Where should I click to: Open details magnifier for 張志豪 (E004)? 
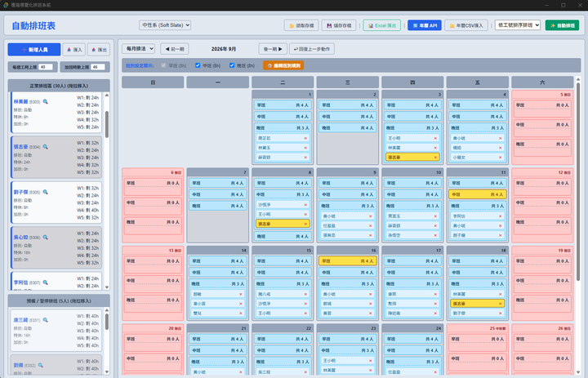pyautogui.click(x=46, y=147)
